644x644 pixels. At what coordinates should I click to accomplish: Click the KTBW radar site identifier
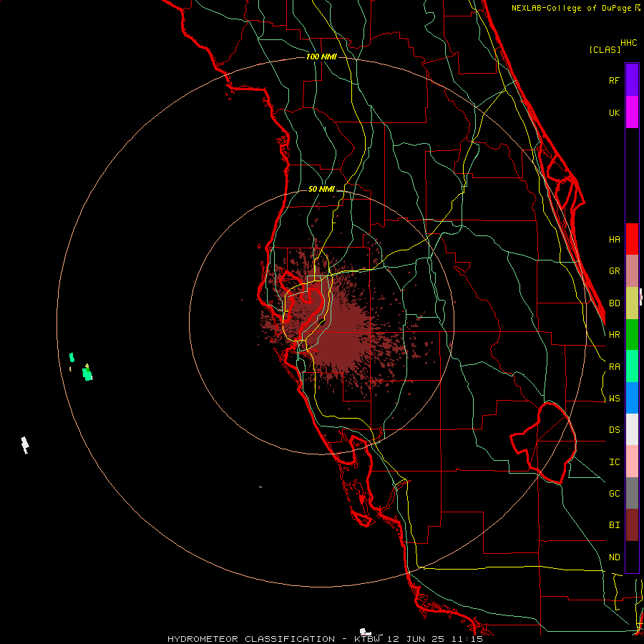(368, 639)
